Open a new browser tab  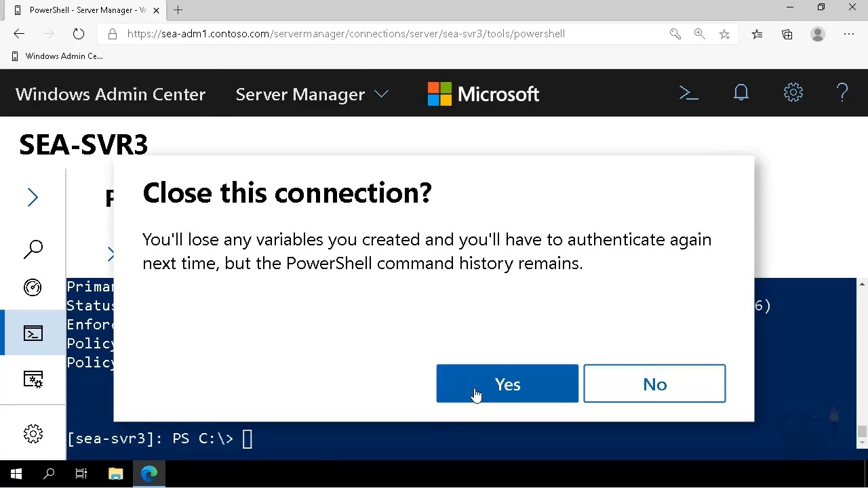[x=178, y=10]
